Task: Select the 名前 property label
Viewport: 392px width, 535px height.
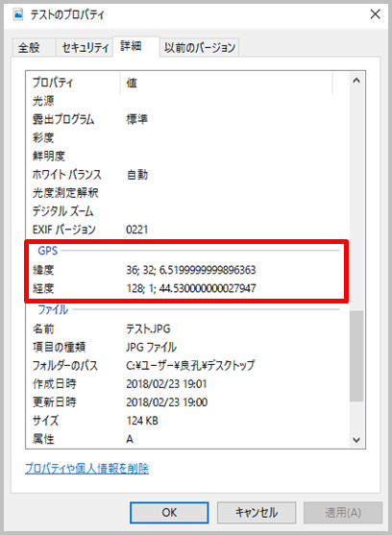Action: (43, 328)
